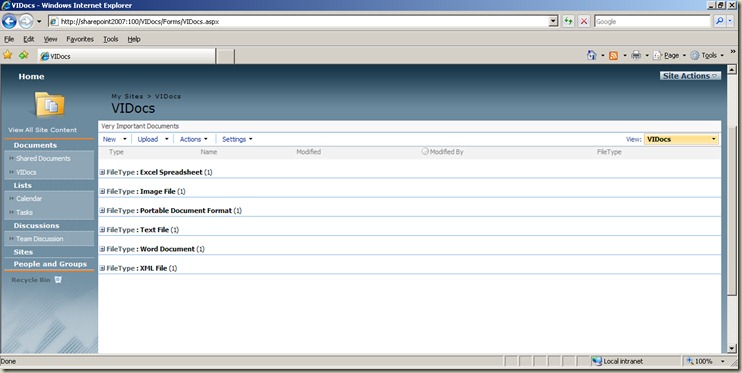Click the Google search box
This screenshot has width=742, height=373.
tap(652, 21)
